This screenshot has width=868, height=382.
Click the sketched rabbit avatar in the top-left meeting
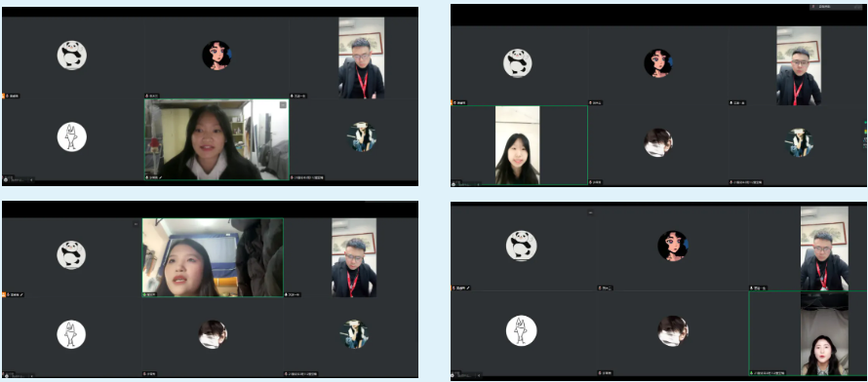[x=72, y=136]
